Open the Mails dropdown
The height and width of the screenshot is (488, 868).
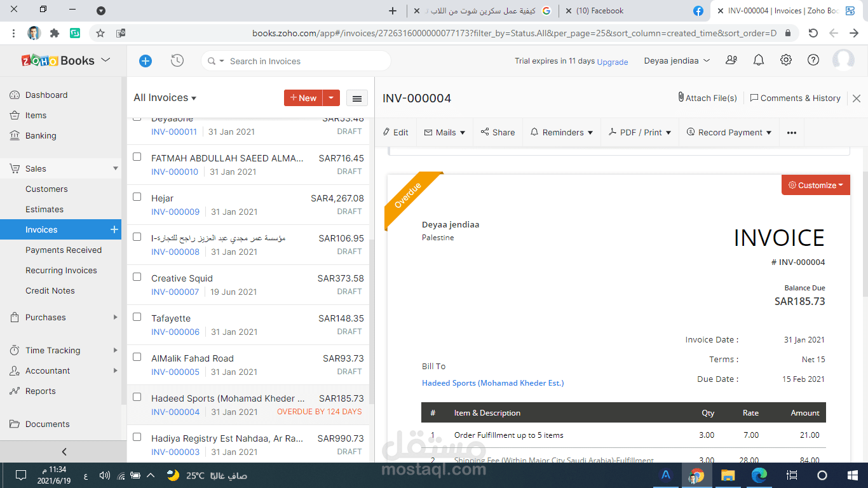tap(445, 132)
